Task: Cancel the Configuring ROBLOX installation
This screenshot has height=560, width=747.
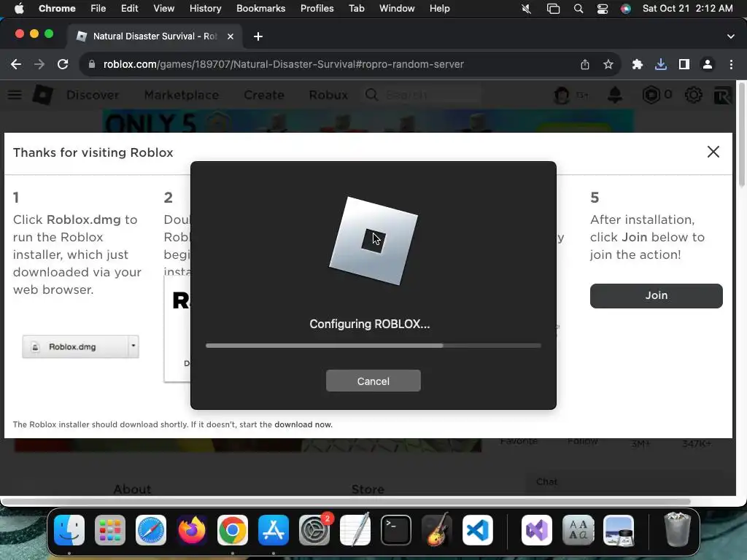Action: coord(373,381)
